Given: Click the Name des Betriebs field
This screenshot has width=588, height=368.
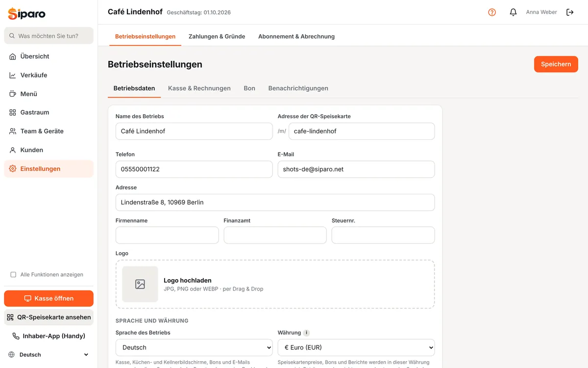Looking at the screenshot, I should 194,131.
